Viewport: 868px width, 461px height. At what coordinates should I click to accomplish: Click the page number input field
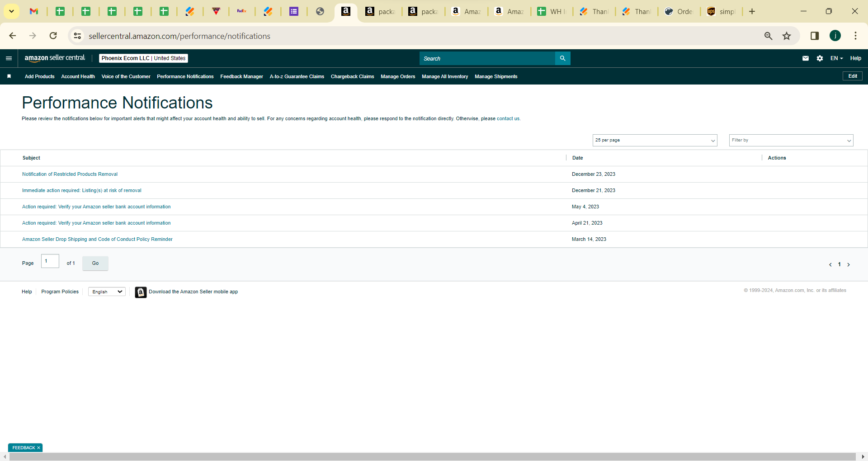(50, 261)
